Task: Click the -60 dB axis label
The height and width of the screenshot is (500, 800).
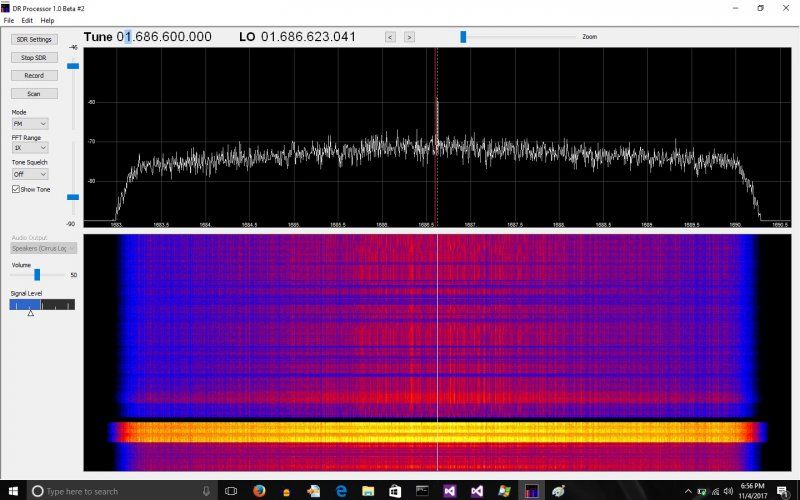Action: pos(91,102)
